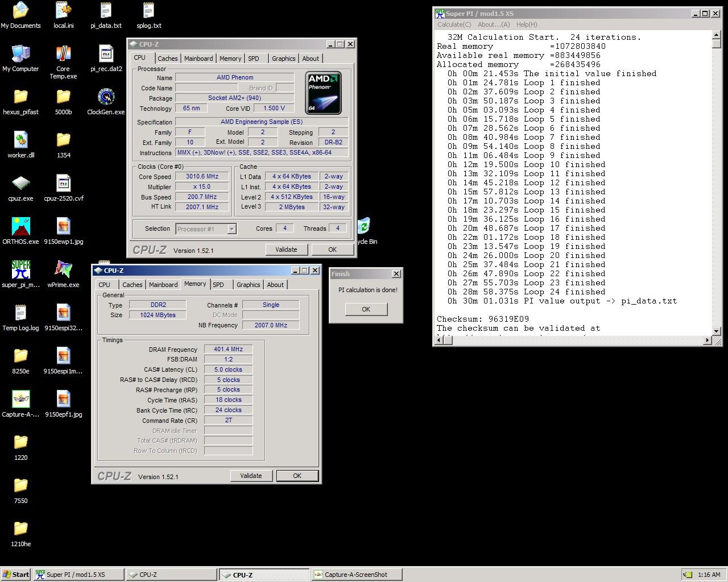
Task: Click Validate in upper CPU-Z window
Action: point(286,250)
